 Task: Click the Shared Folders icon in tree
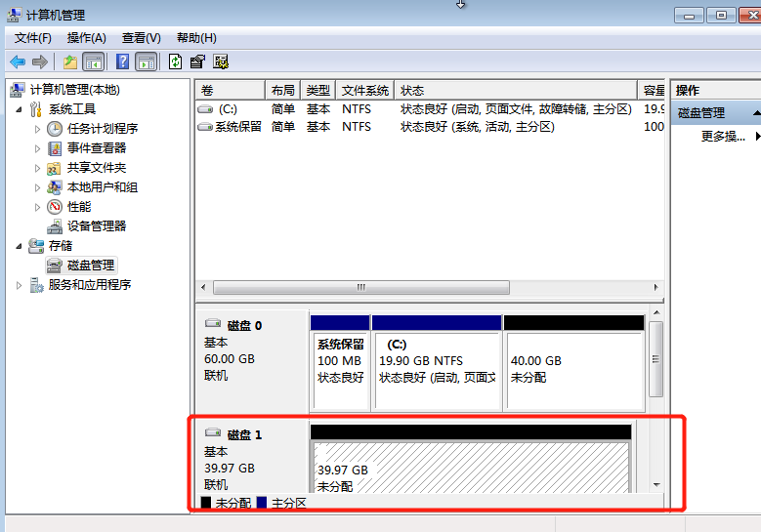coord(54,168)
